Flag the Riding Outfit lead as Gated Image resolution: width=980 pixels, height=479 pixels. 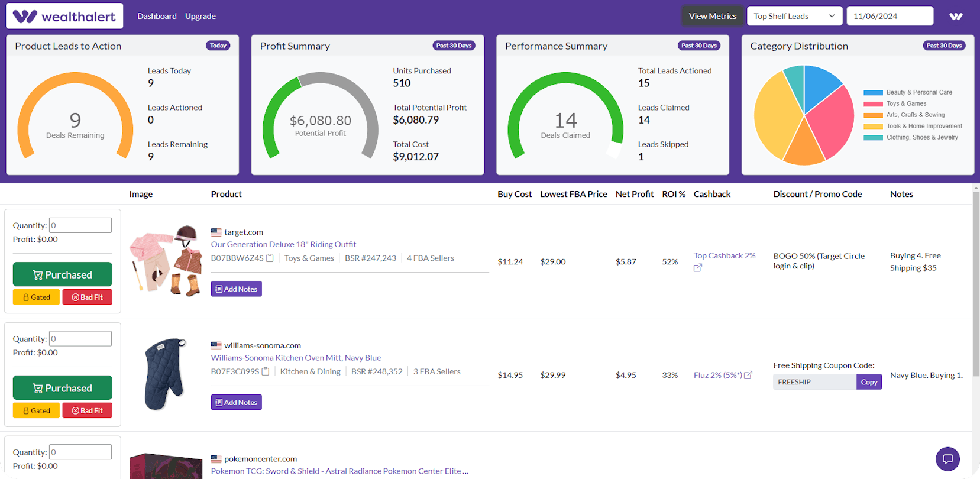coord(37,297)
